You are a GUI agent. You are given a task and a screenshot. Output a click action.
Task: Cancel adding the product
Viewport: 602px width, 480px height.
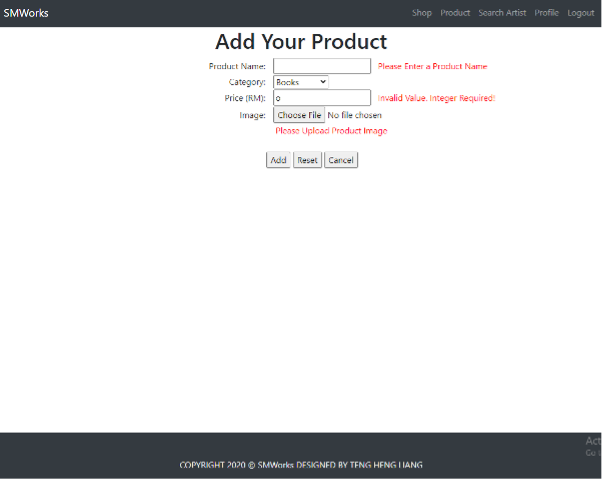coord(341,160)
